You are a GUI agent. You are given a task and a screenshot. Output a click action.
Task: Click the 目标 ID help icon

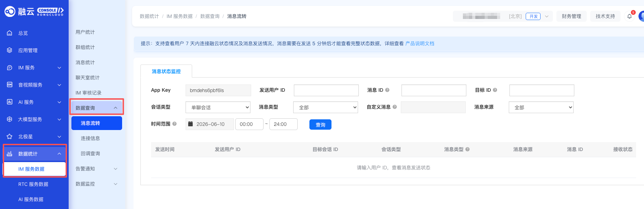pyautogui.click(x=495, y=90)
